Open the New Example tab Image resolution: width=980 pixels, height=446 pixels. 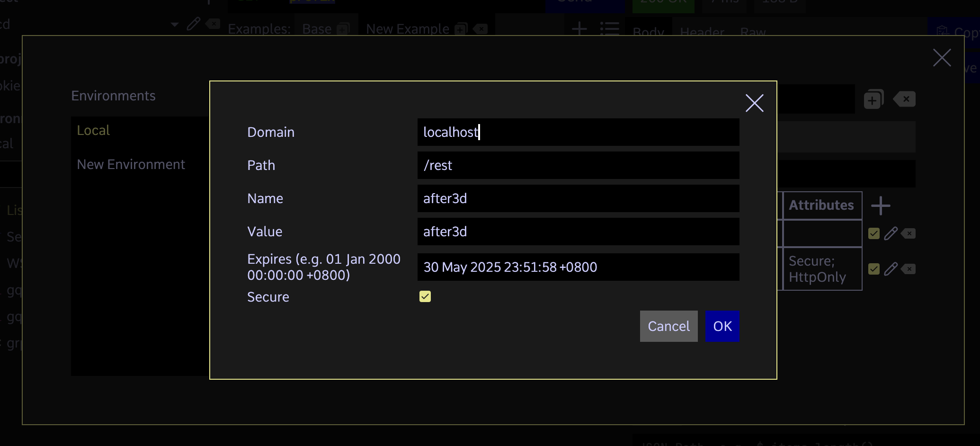[x=408, y=29]
